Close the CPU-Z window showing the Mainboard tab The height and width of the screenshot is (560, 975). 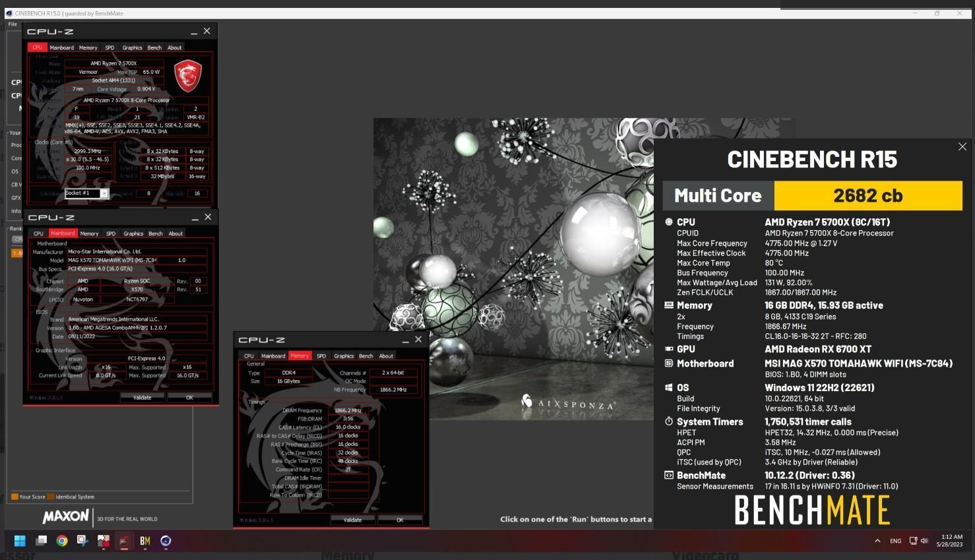click(208, 217)
